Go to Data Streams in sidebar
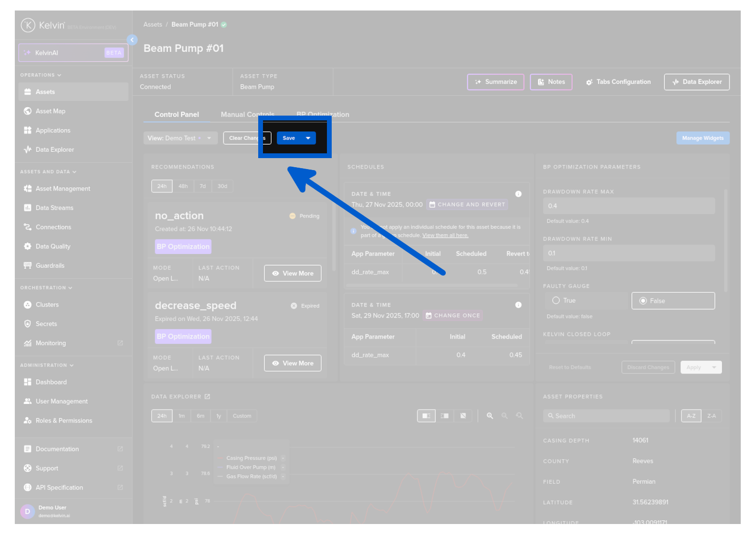The height and width of the screenshot is (535, 756). [x=54, y=208]
